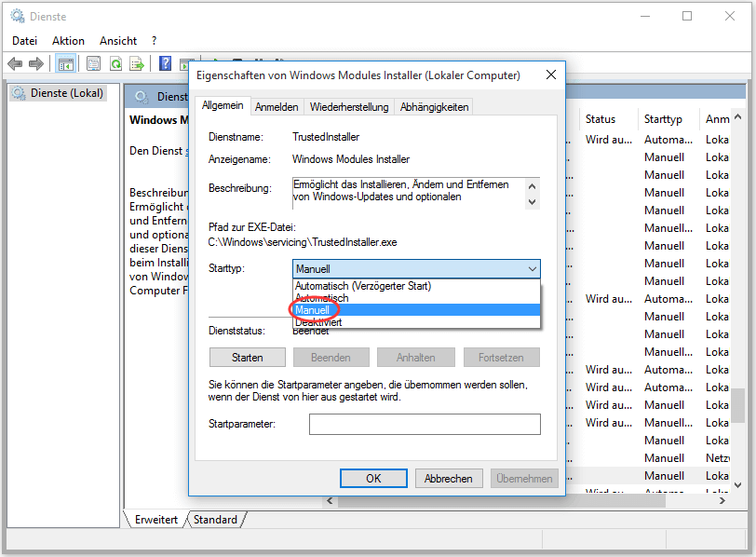Viewport: 756px width, 557px height.
Task: Switch to the Wiederherstellung tab
Action: 349,107
